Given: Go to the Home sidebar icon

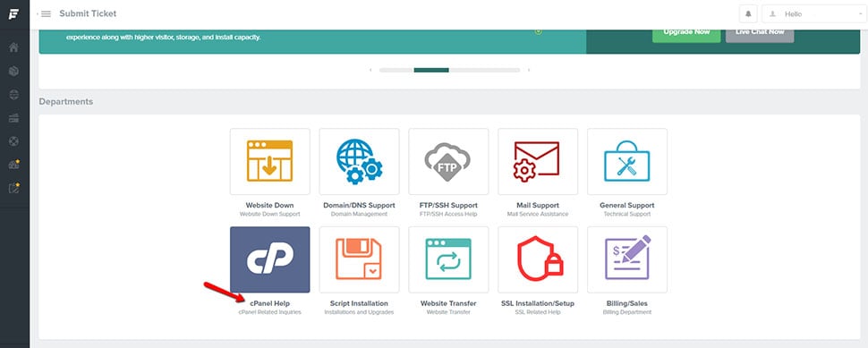Looking at the screenshot, I should coord(13,47).
